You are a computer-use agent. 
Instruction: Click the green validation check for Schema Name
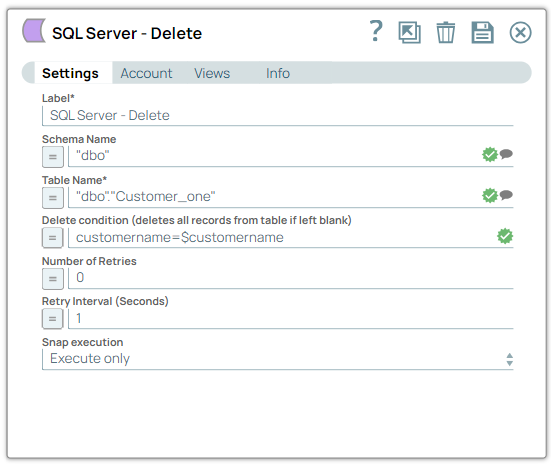490,154
